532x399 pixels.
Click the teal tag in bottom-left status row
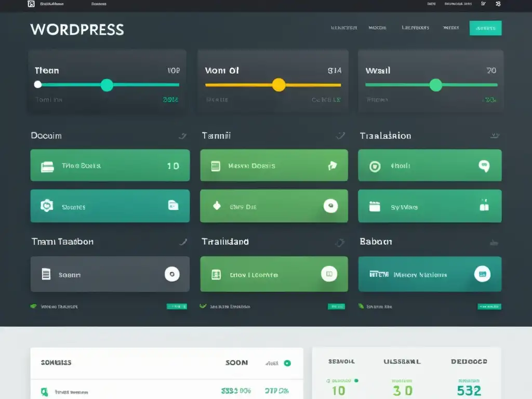click(177, 307)
